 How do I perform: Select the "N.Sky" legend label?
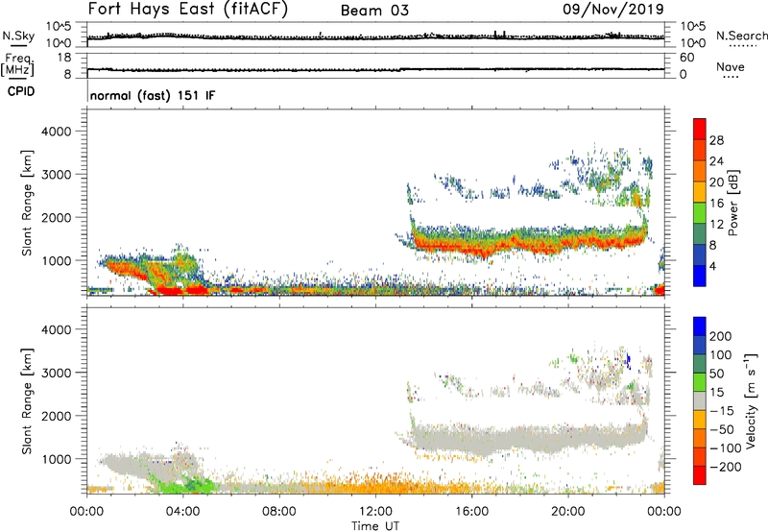pyautogui.click(x=18, y=36)
